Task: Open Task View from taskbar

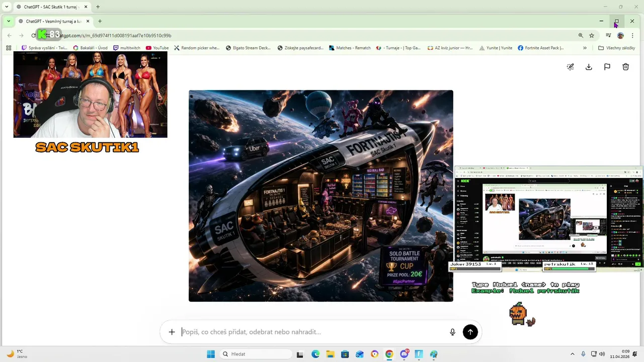Action: 300,354
